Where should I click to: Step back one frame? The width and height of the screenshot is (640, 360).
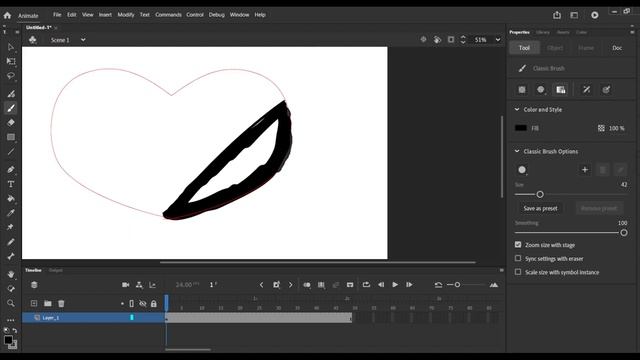[x=381, y=284]
